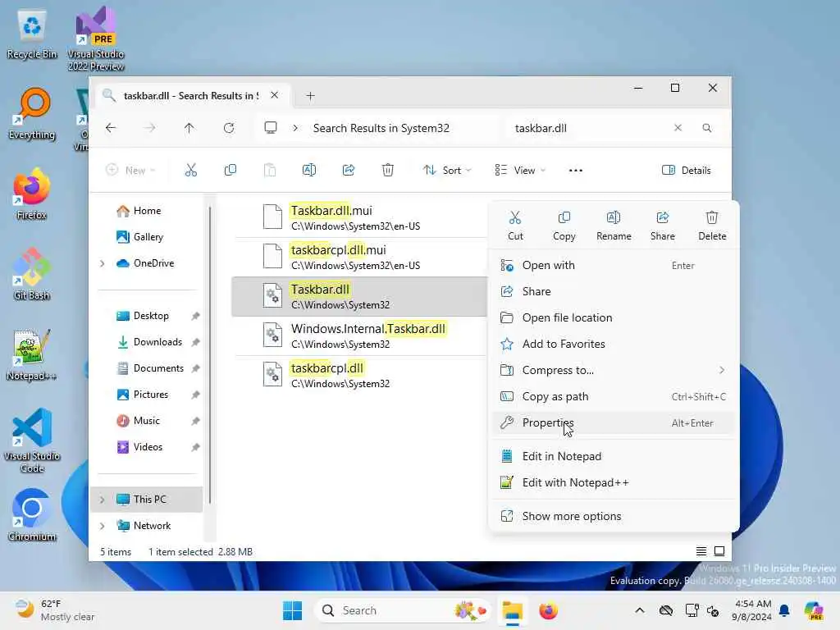Choose Edit in Notepad
Image resolution: width=840 pixels, height=630 pixels.
click(614, 456)
